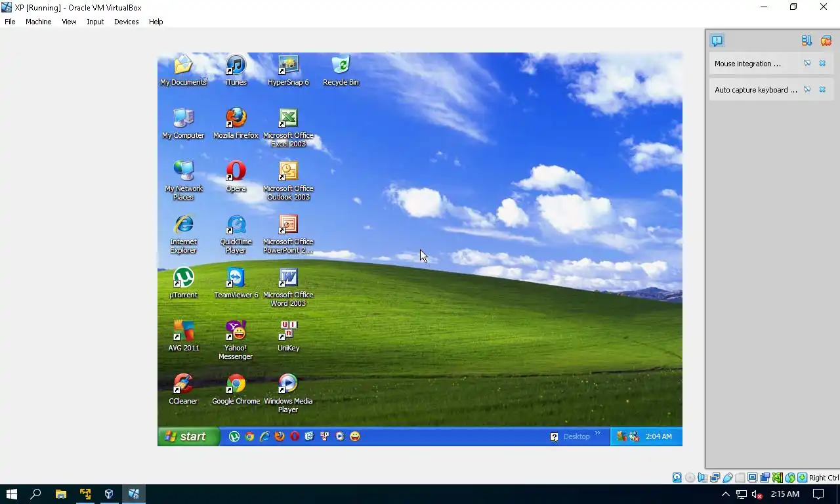Select Microsoft Office Outlook 2003 icon
The image size is (840, 504).
(x=288, y=180)
